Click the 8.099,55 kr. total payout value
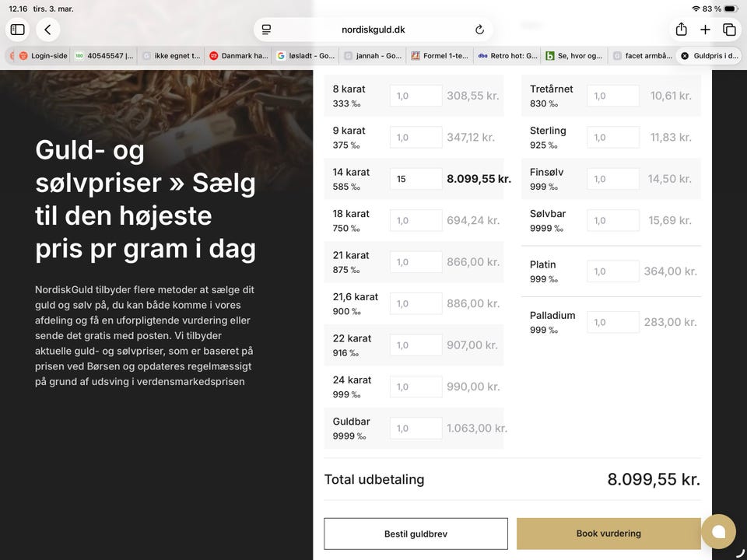The width and height of the screenshot is (747, 560). (654, 480)
